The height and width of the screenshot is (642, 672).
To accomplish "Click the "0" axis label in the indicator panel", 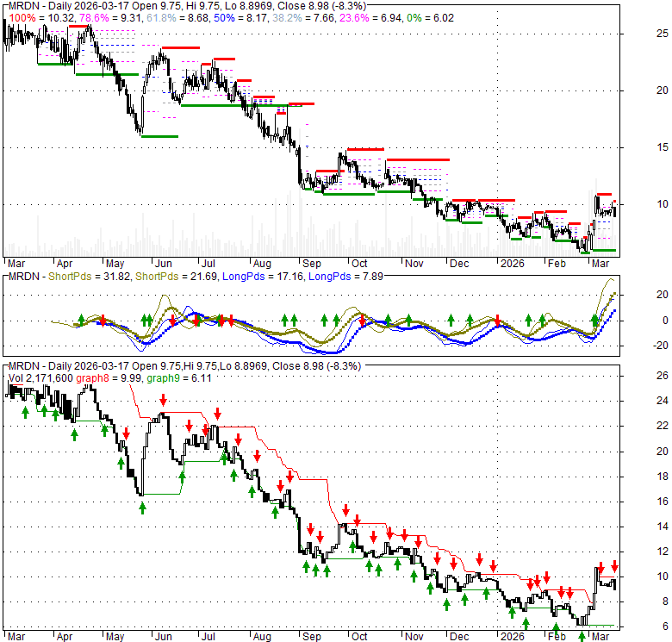I will [665, 321].
